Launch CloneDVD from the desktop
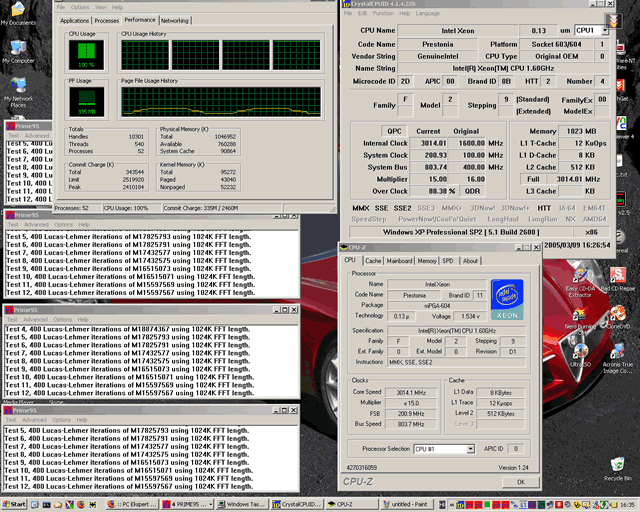Screen dimensions: 640x512 618,312
